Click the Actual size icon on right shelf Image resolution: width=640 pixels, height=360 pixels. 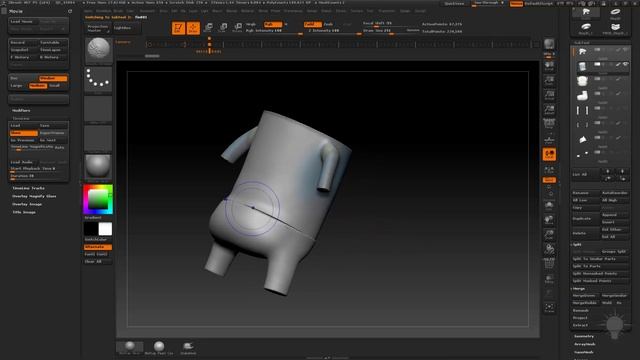(x=549, y=95)
